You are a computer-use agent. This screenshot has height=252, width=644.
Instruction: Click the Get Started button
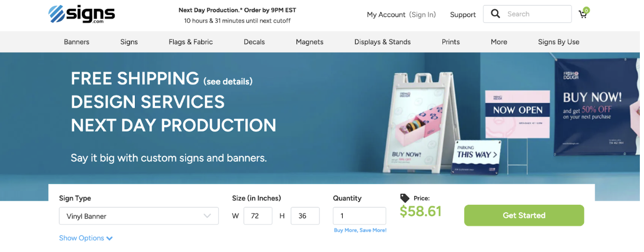[524, 216]
